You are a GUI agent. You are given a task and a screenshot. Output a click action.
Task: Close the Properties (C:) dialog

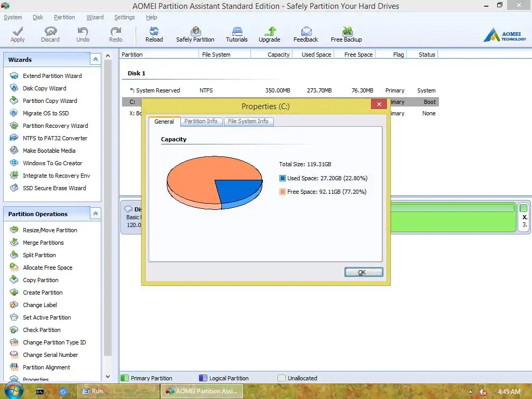click(x=379, y=104)
